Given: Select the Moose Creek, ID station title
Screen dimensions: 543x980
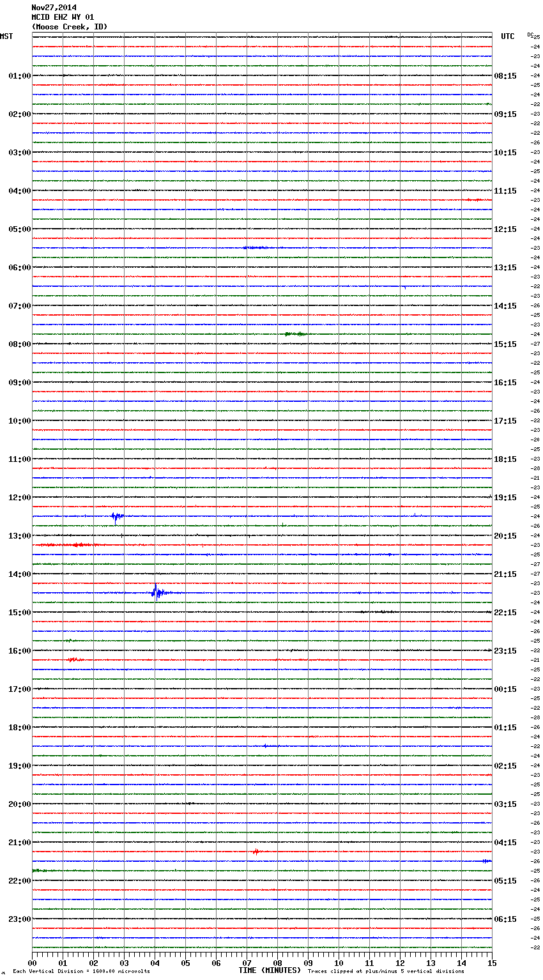Looking at the screenshot, I should click(x=70, y=27).
